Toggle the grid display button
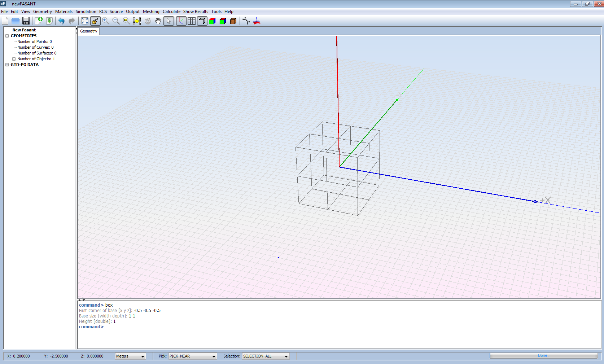 [x=192, y=21]
